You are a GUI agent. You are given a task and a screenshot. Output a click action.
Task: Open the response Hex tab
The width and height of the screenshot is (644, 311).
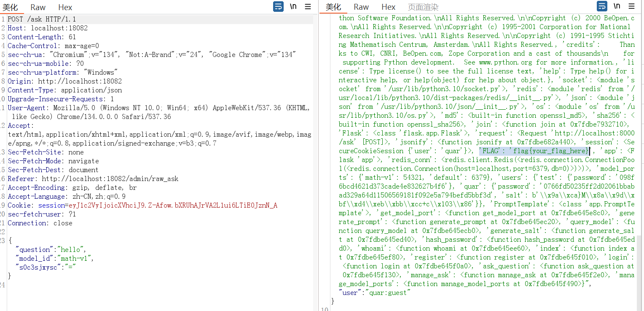point(388,7)
